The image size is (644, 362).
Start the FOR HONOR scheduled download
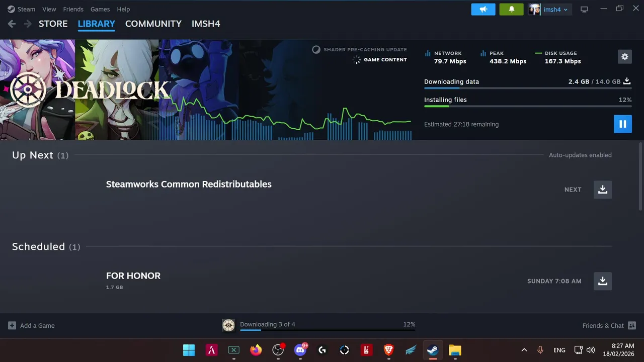(603, 281)
